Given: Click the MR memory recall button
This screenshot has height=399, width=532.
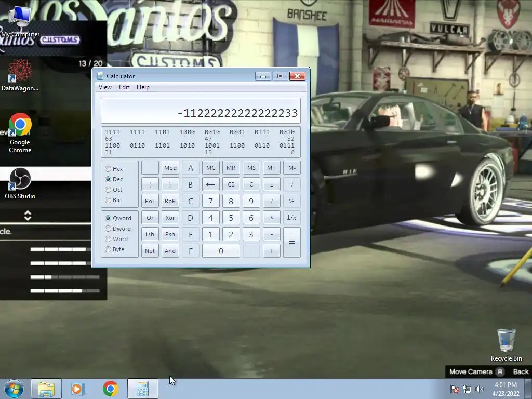Looking at the screenshot, I should click(231, 168).
